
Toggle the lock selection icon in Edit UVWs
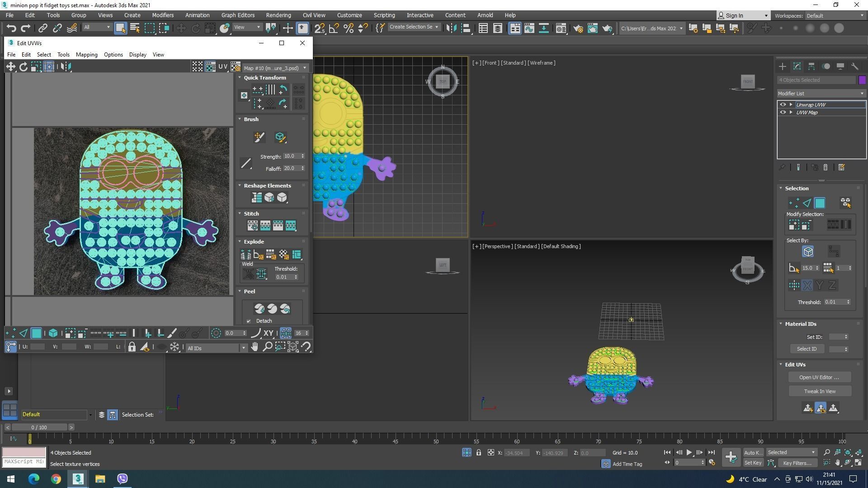tap(132, 347)
